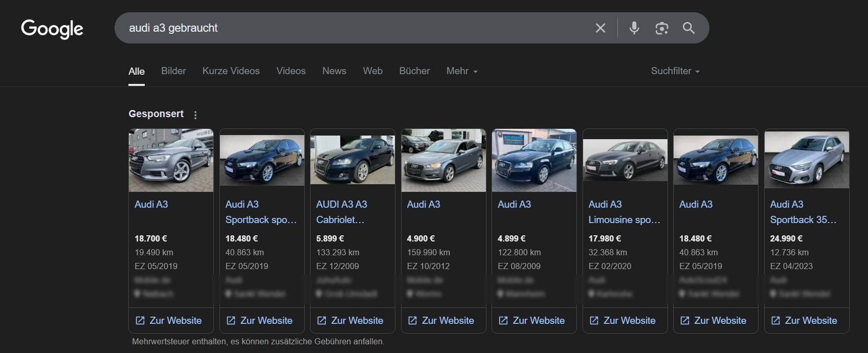The width and height of the screenshot is (868, 353).
Task: Open Google Lens image search icon
Action: point(662,28)
